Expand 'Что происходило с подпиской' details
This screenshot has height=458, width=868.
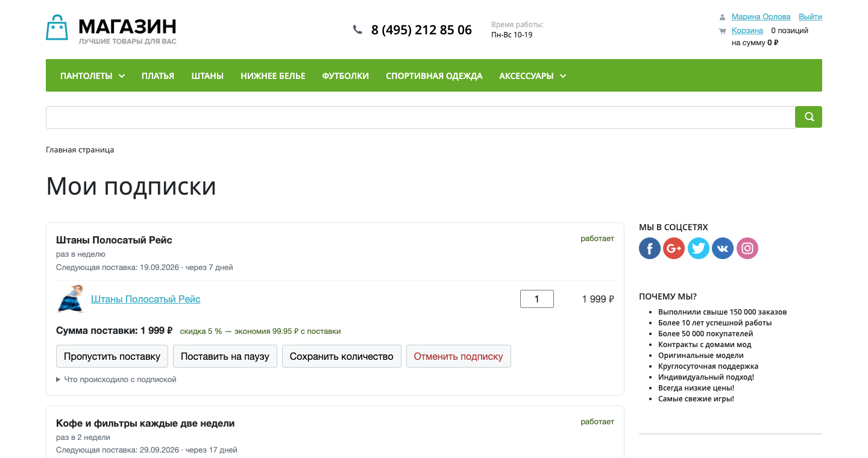(x=116, y=380)
